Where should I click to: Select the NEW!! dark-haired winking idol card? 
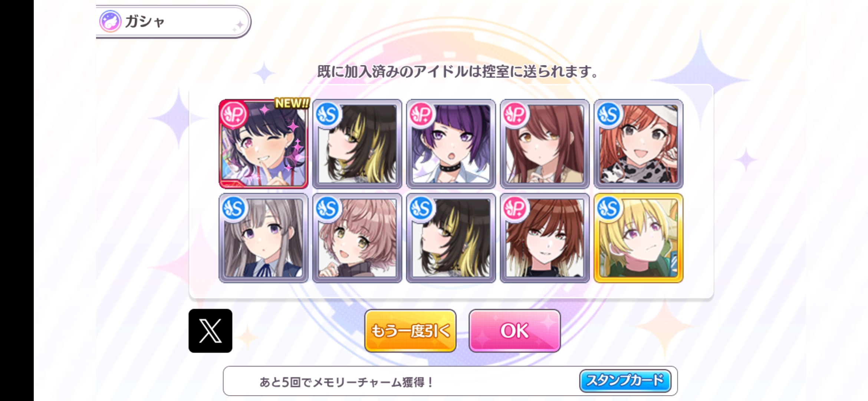click(x=263, y=144)
